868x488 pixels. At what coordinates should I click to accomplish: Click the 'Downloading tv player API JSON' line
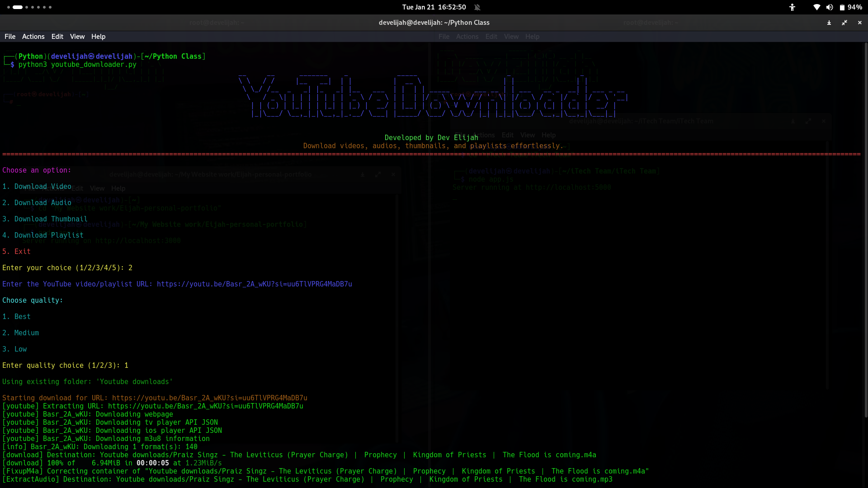(x=110, y=422)
